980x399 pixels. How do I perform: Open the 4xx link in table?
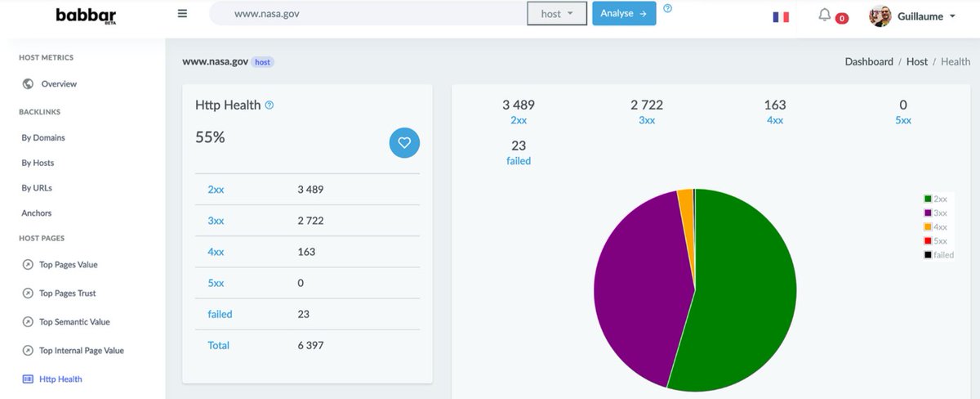[x=216, y=252]
